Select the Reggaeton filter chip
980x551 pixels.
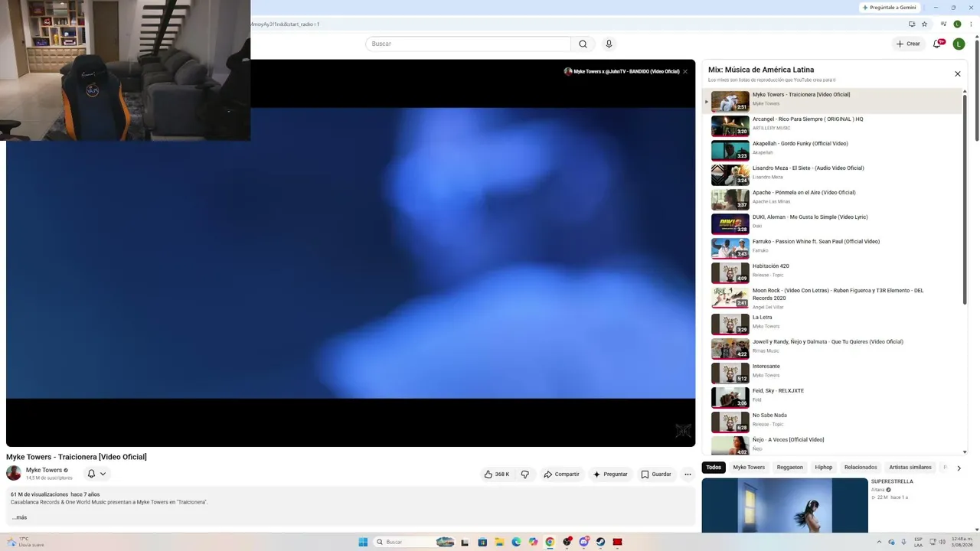pos(790,468)
